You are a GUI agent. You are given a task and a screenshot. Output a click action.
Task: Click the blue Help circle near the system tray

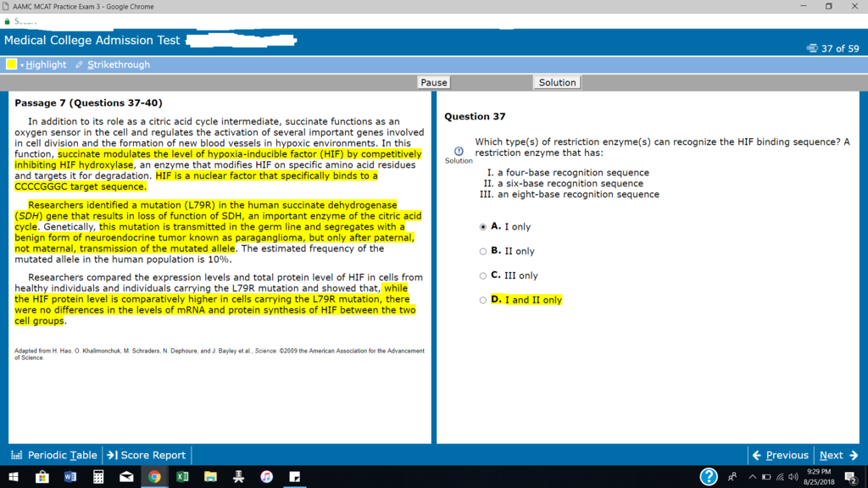(x=709, y=476)
